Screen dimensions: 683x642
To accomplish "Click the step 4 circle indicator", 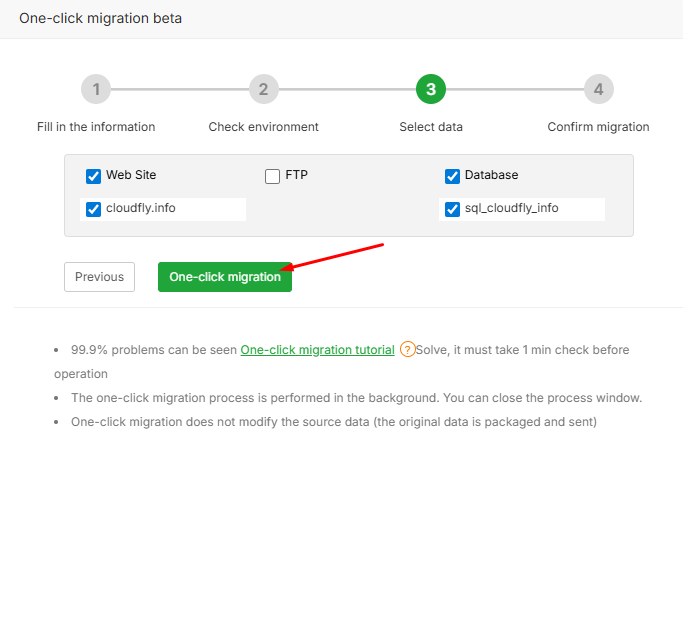I will pos(598,89).
